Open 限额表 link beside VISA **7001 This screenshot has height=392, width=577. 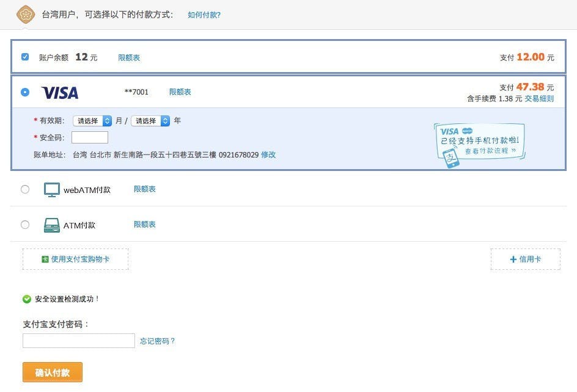(x=180, y=92)
